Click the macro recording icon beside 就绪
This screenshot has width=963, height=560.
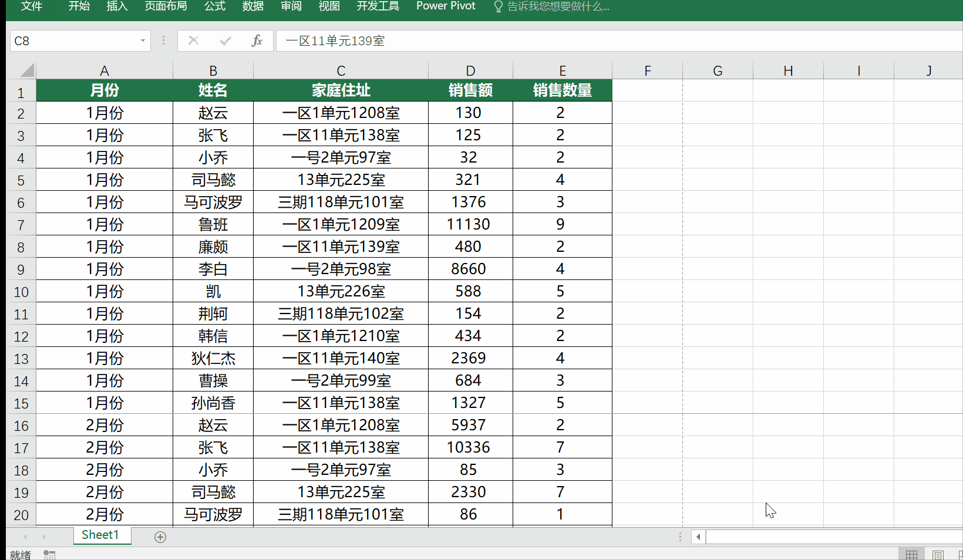click(49, 554)
